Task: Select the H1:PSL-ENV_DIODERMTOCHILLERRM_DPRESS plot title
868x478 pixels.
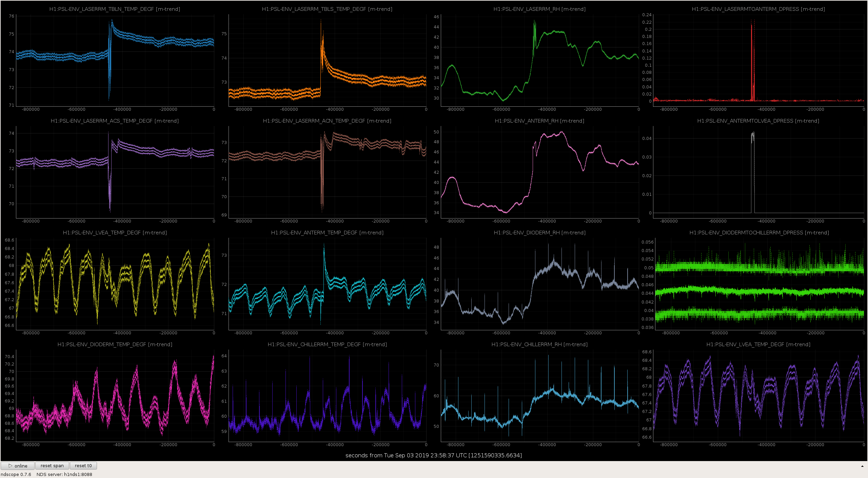Action: [759, 233]
